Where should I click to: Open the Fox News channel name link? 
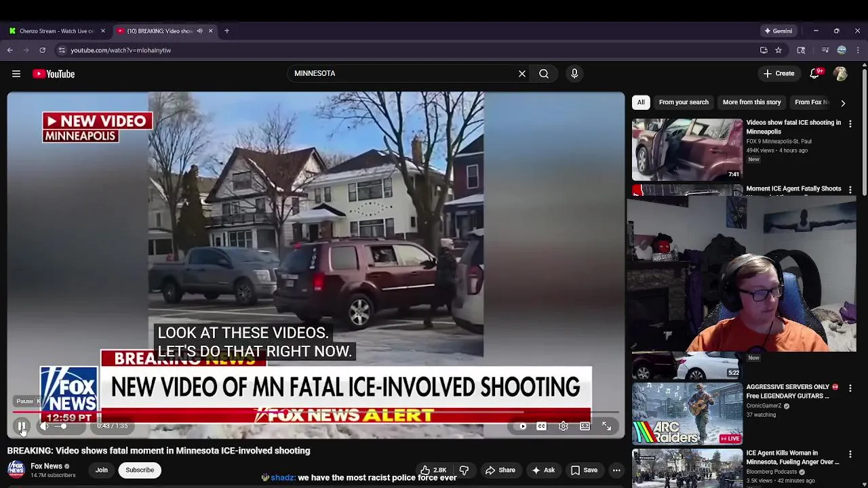click(x=46, y=466)
